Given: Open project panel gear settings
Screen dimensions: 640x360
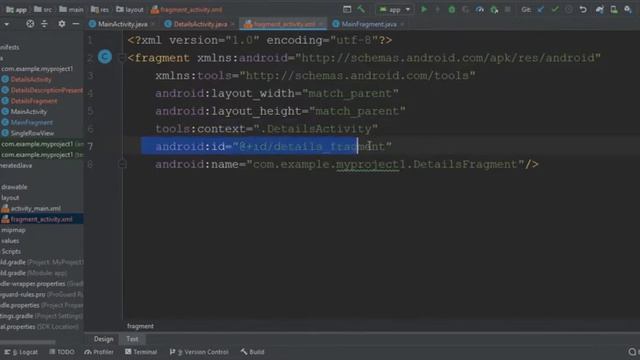Looking at the screenshot, I should [x=61, y=24].
